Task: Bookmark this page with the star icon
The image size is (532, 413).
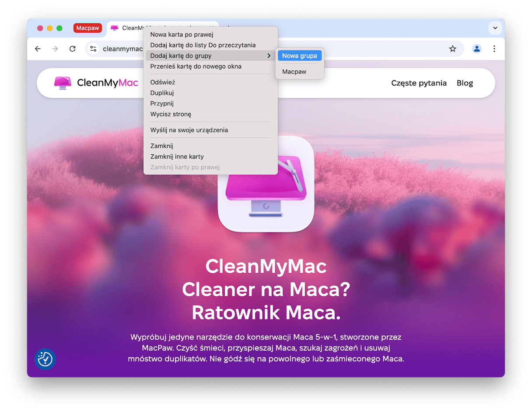Action: (453, 49)
